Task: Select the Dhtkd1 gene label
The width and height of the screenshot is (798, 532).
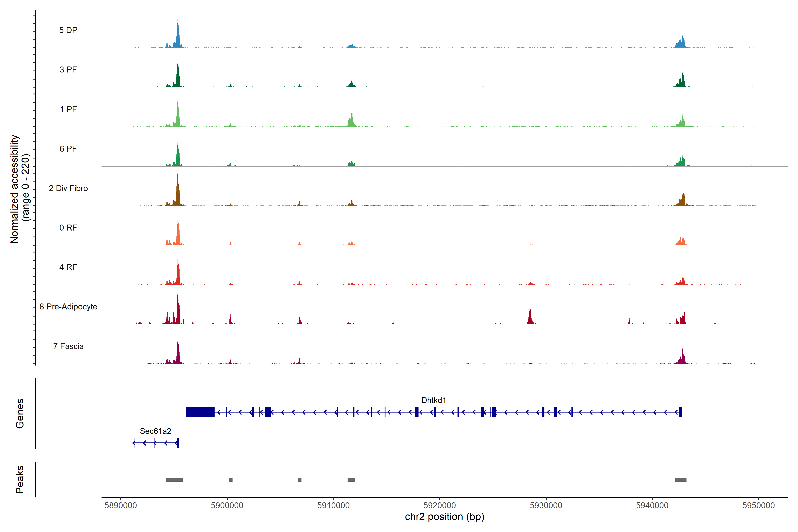Action: (x=433, y=400)
